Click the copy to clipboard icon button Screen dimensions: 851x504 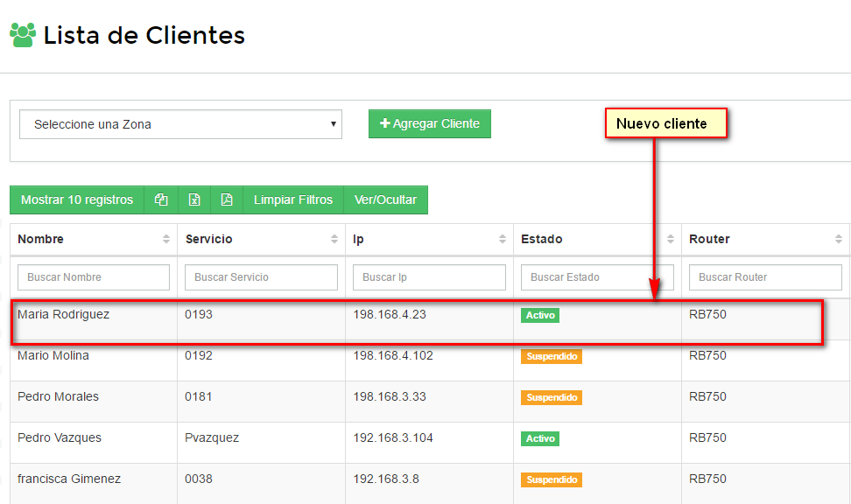click(161, 199)
